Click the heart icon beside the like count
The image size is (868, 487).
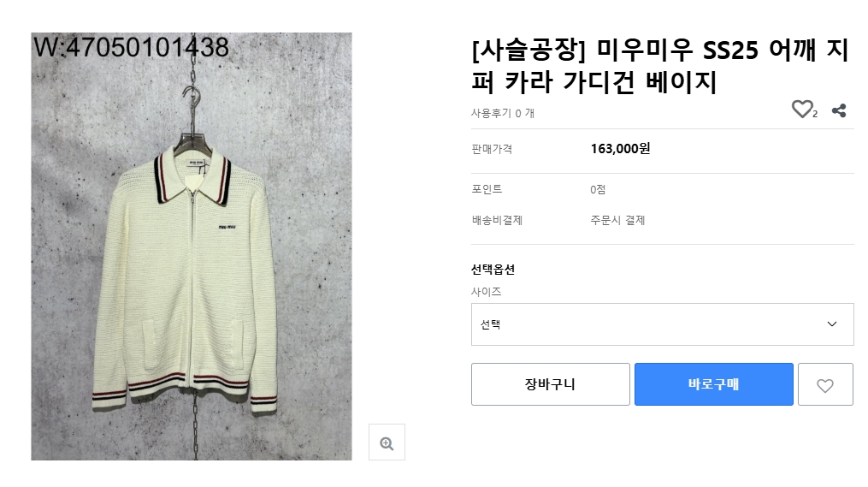tap(801, 110)
